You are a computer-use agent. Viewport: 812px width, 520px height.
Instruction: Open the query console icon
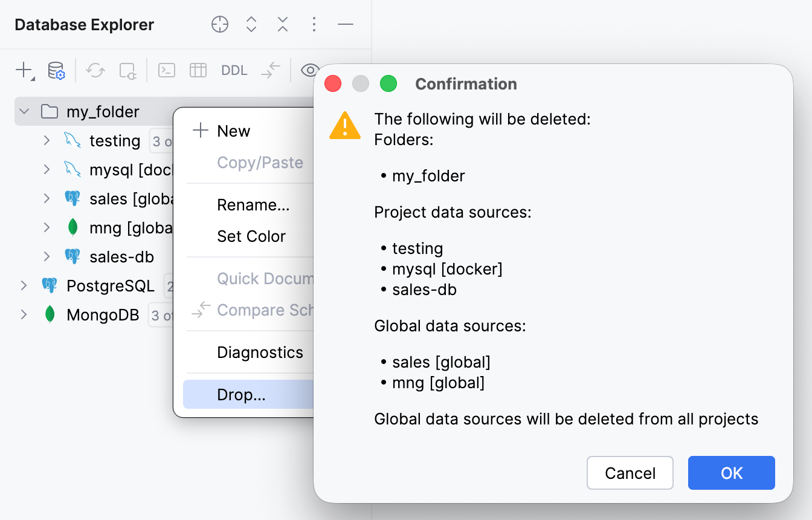(167, 70)
